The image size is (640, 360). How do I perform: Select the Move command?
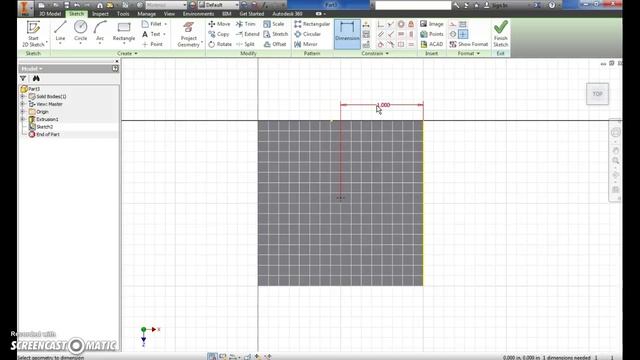[x=219, y=24]
